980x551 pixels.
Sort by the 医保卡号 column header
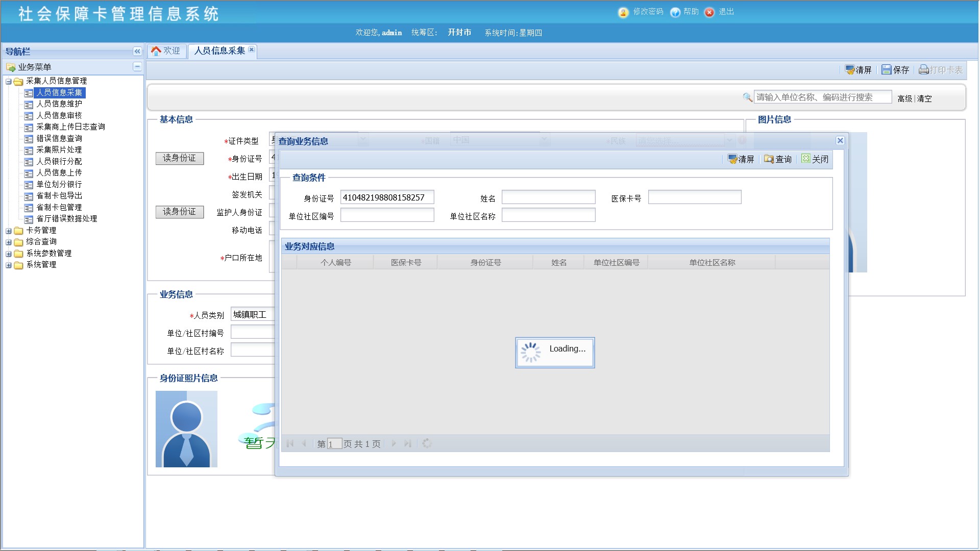[x=406, y=262]
